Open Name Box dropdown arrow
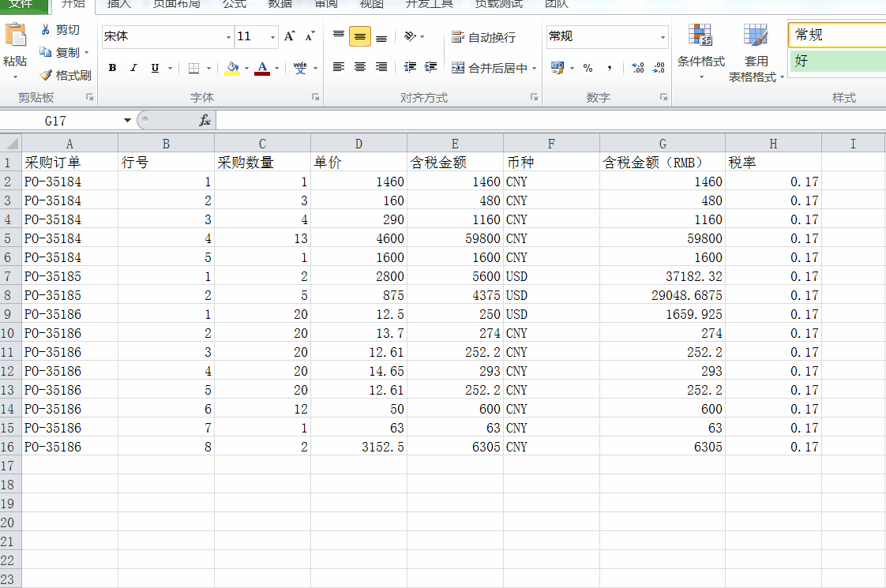Screen dimensions: 886x588 [x=127, y=120]
